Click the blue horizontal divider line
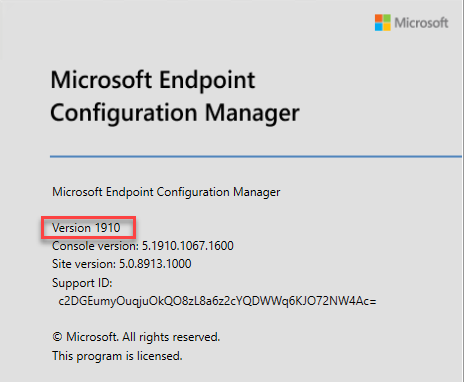Viewport: 464px width, 382px height. pyautogui.click(x=256, y=156)
